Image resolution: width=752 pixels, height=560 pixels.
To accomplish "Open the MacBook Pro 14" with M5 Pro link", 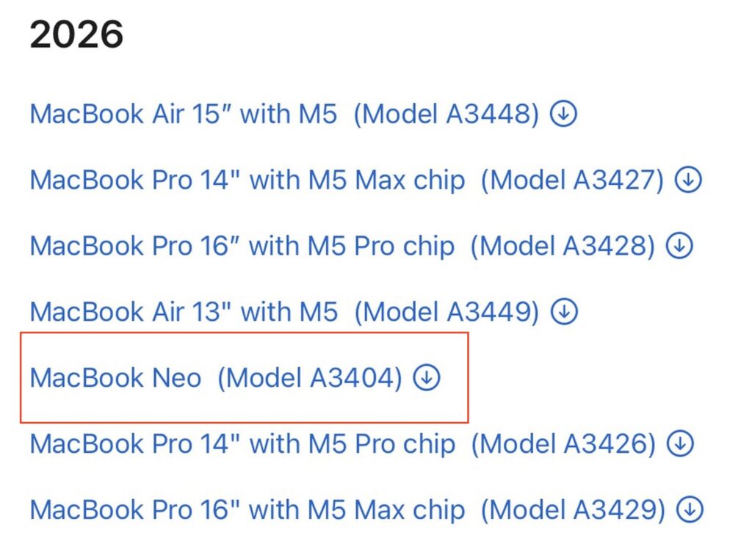I will (242, 444).
